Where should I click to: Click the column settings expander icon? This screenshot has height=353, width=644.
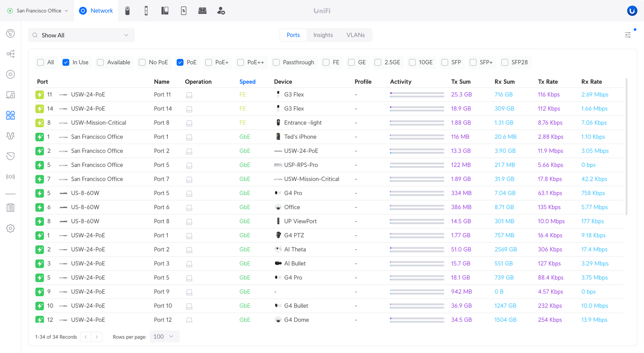pos(628,35)
